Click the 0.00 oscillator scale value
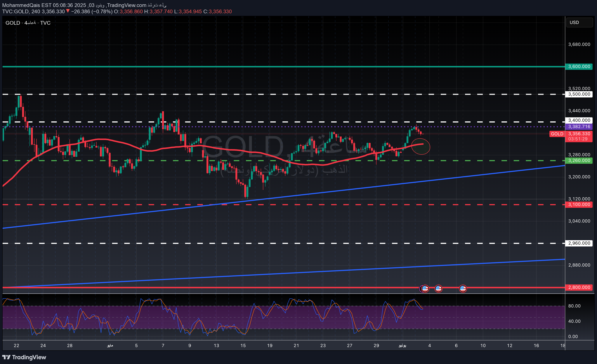The height and width of the screenshot is (364, 597). (573, 337)
